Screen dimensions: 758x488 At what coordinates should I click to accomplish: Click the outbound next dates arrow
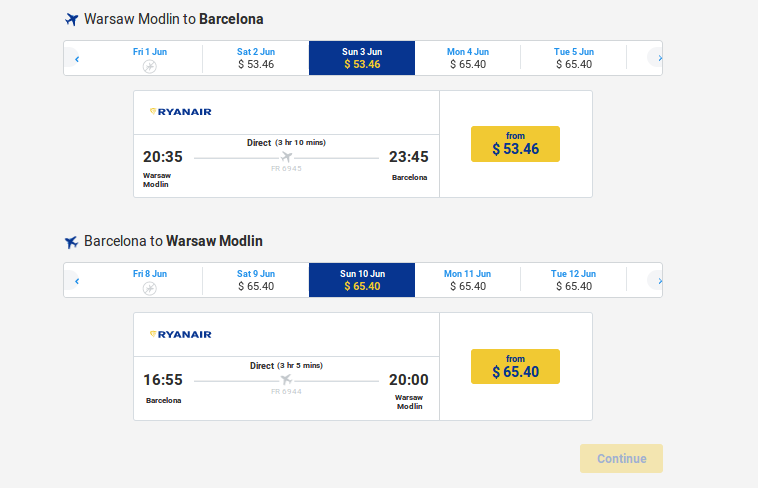coord(659,59)
